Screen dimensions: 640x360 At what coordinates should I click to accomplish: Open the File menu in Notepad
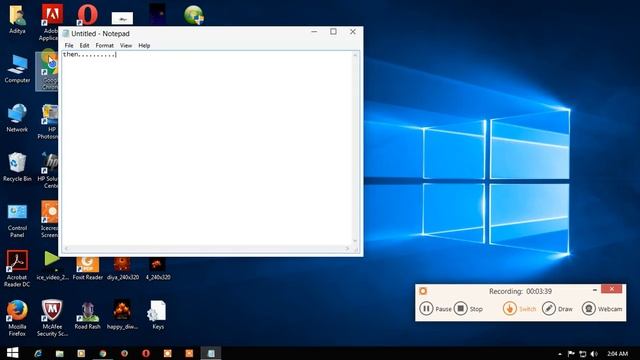point(69,45)
